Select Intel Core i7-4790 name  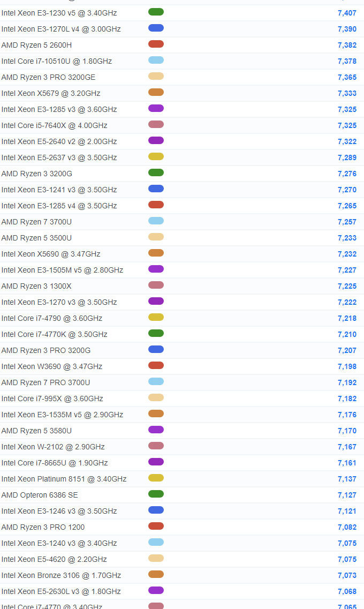point(51,318)
